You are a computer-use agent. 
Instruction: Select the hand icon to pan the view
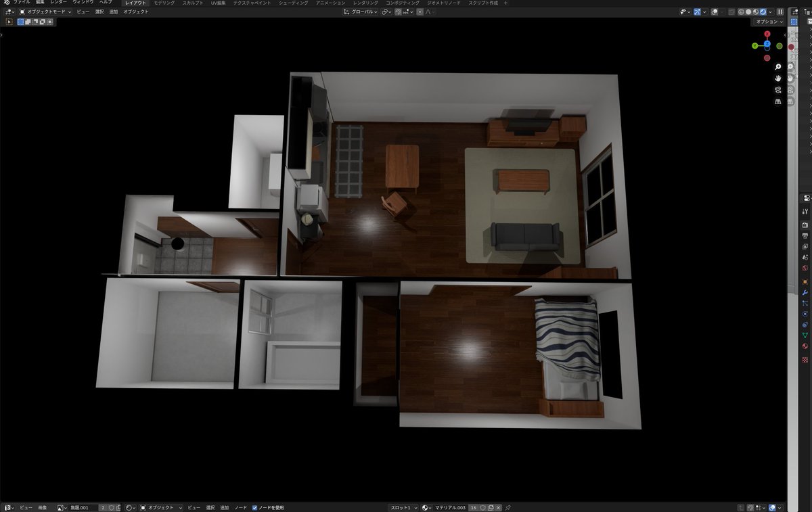[779, 78]
